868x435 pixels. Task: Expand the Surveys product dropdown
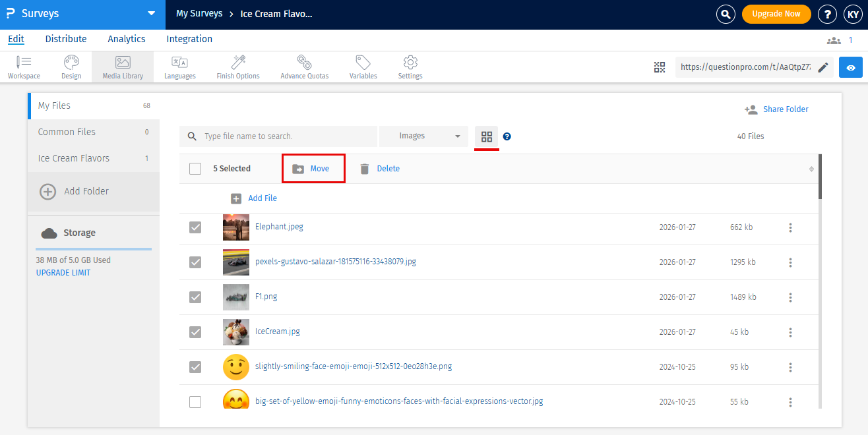pos(151,14)
